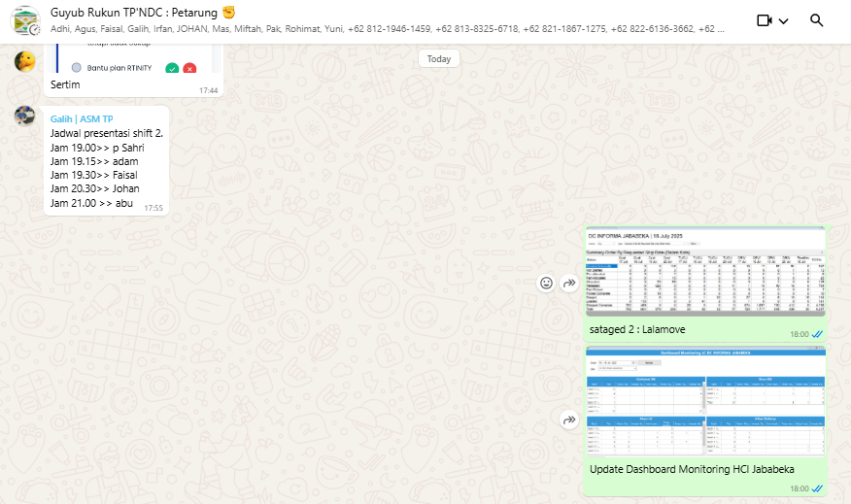Open the DC INFORMA JABABEKA spreadsheet image
851x504 pixels.
pyautogui.click(x=705, y=272)
